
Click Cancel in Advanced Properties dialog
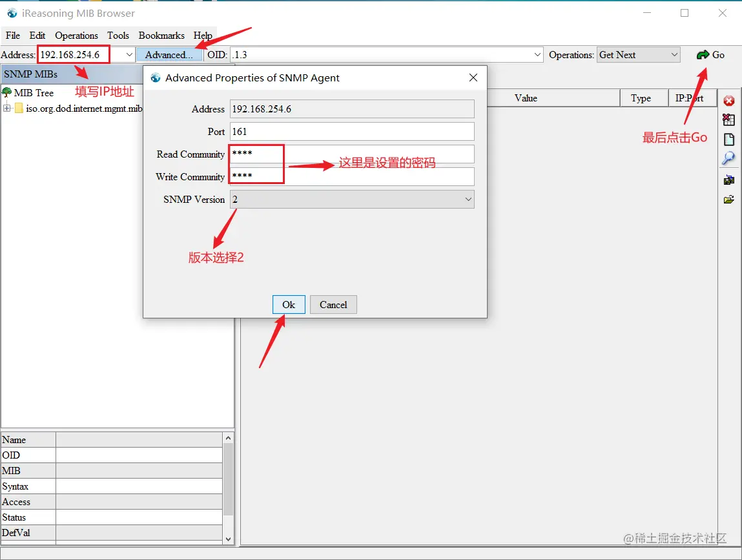[x=333, y=305]
